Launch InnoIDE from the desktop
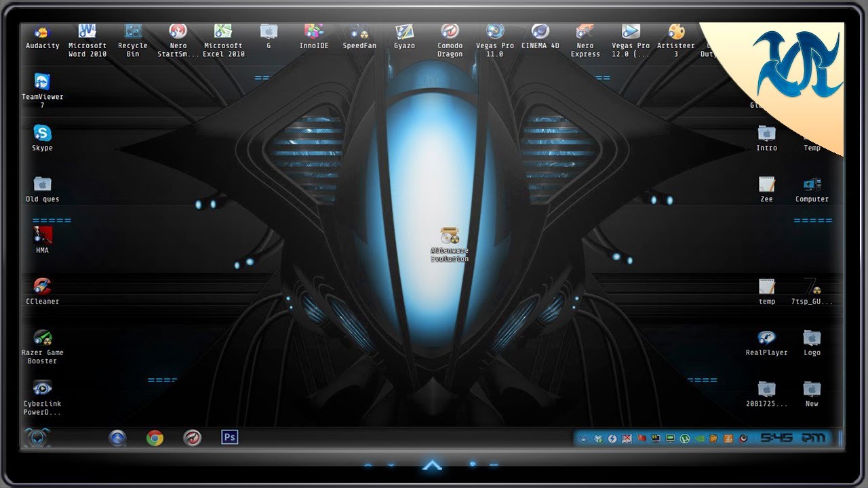 click(314, 36)
